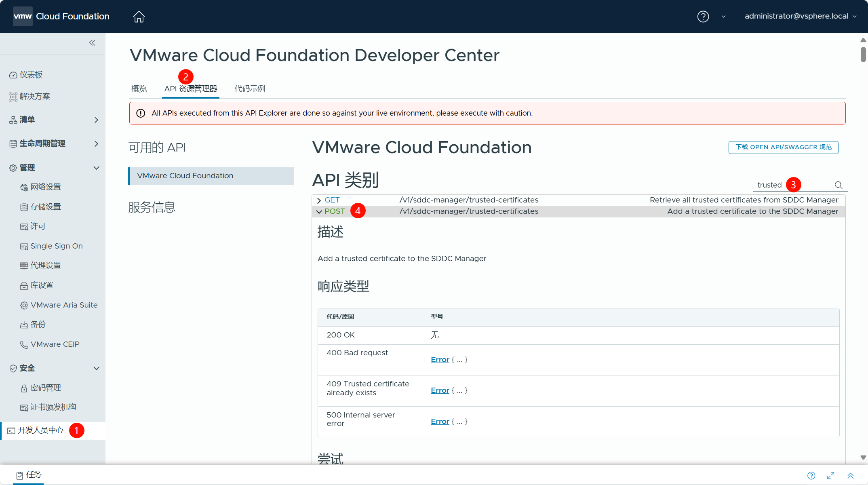Switch to the 代码示例 tab
The width and height of the screenshot is (868, 485).
coord(249,89)
